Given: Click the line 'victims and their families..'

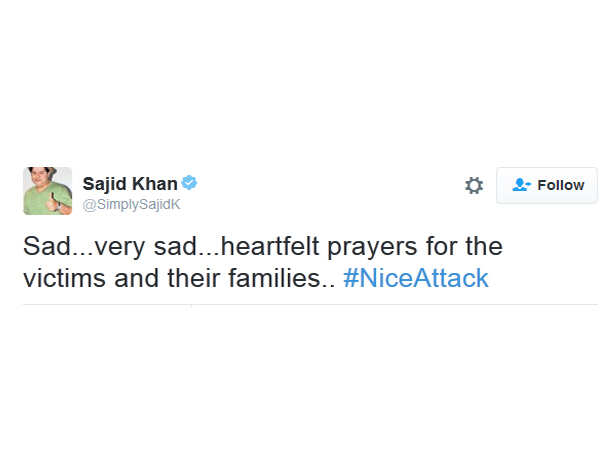Looking at the screenshot, I should 179,278.
